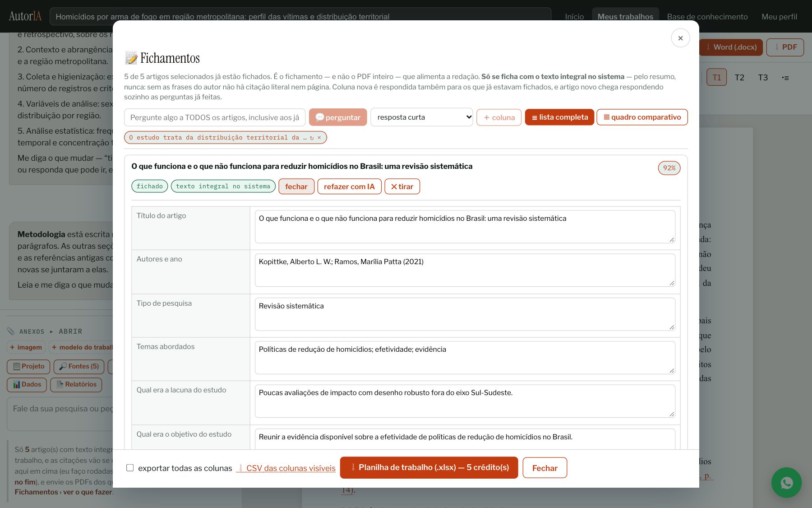
Task: Edit the 'Tipo de pesquisa' text field
Action: click(x=465, y=314)
